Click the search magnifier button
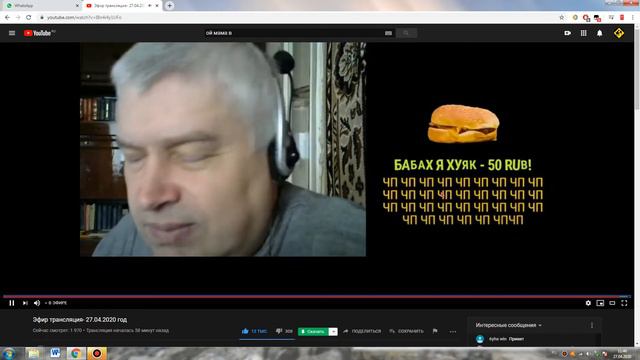640x360 pixels. (x=406, y=33)
